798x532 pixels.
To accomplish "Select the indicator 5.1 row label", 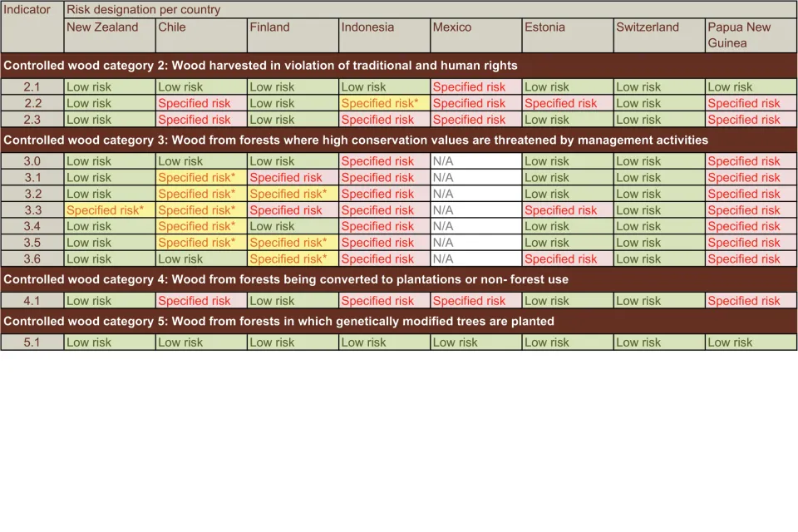I will (32, 342).
